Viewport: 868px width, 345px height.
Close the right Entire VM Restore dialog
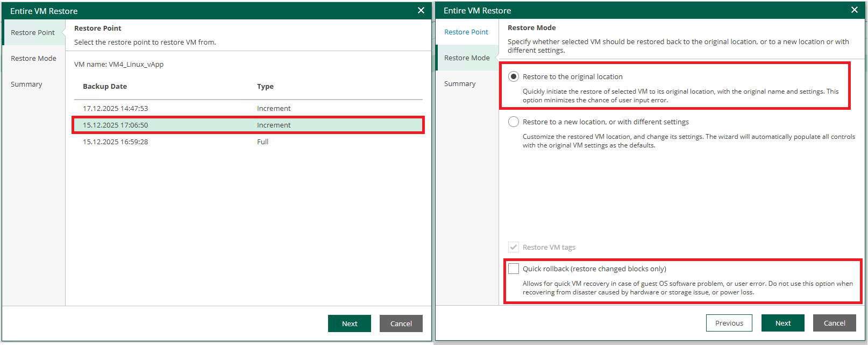(855, 10)
